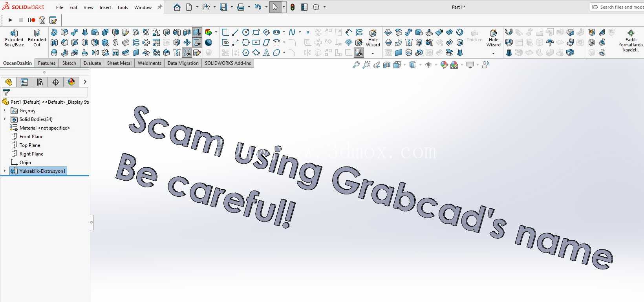The width and height of the screenshot is (644, 302).
Task: Open the Insert menu
Action: [105, 7]
